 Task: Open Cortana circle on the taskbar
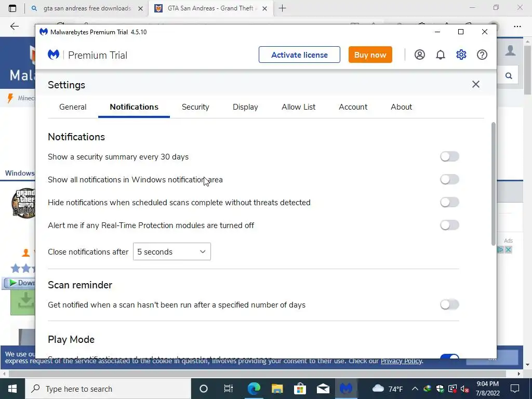point(203,389)
